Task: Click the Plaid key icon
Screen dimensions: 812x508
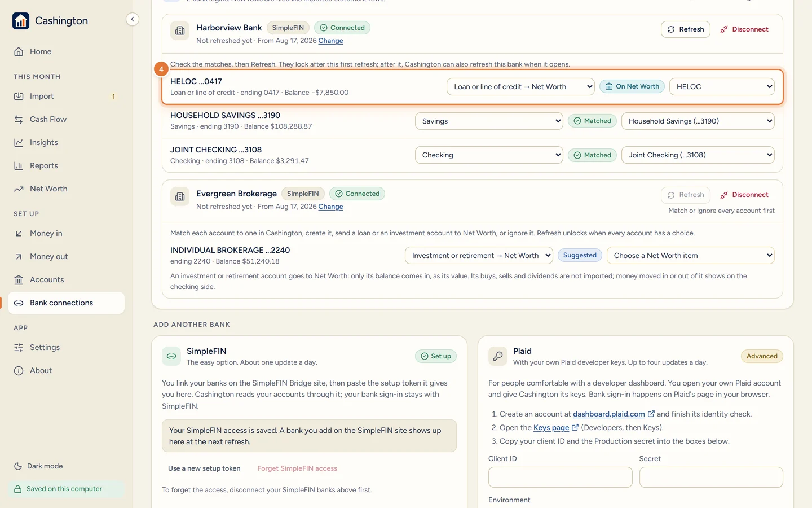Action: pos(498,356)
